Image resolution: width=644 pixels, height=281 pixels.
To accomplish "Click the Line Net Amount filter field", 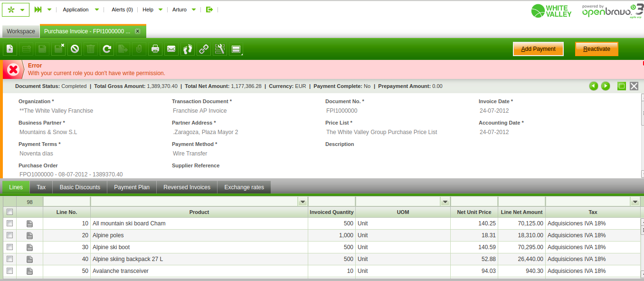I will 521,202.
